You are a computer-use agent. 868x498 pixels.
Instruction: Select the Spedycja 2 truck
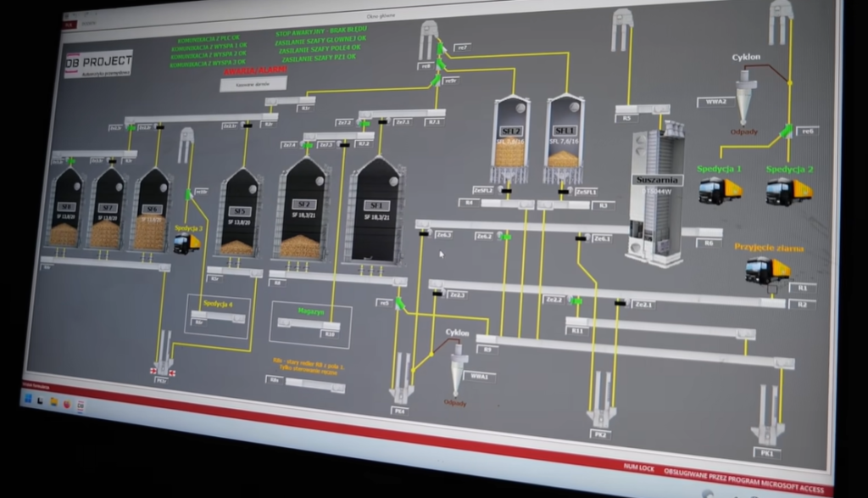[x=788, y=192]
